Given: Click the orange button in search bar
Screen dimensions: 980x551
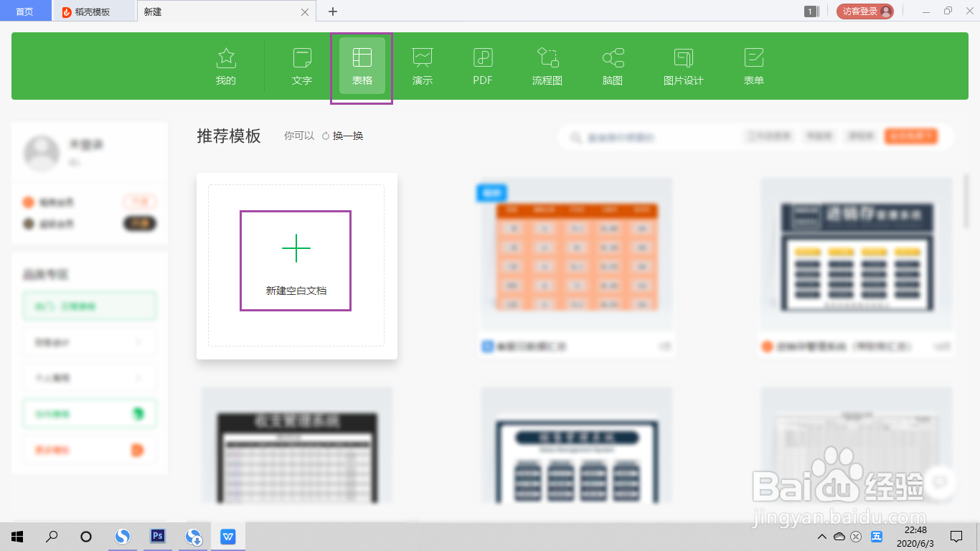Looking at the screenshot, I should (x=911, y=136).
